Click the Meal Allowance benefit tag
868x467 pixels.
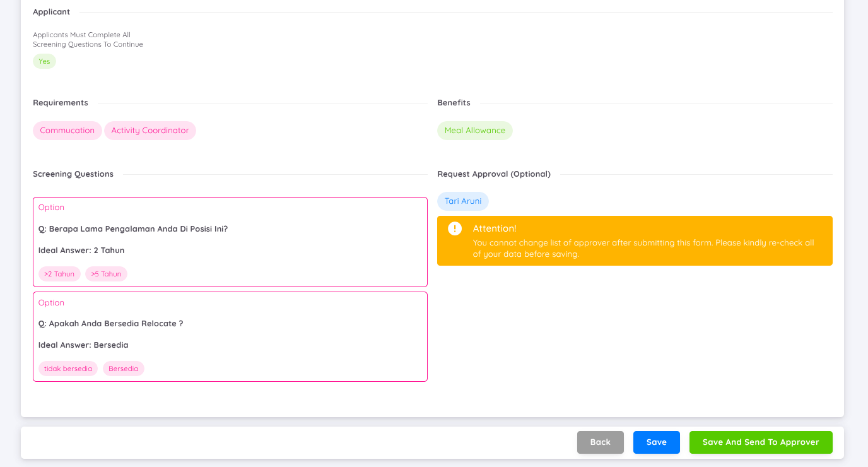pos(474,131)
